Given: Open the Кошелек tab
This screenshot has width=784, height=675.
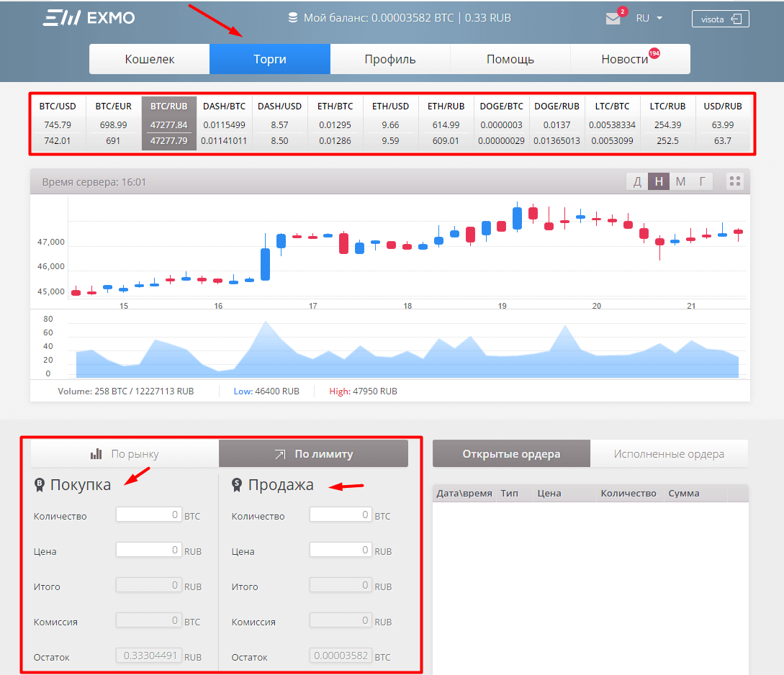Looking at the screenshot, I should pos(150,59).
